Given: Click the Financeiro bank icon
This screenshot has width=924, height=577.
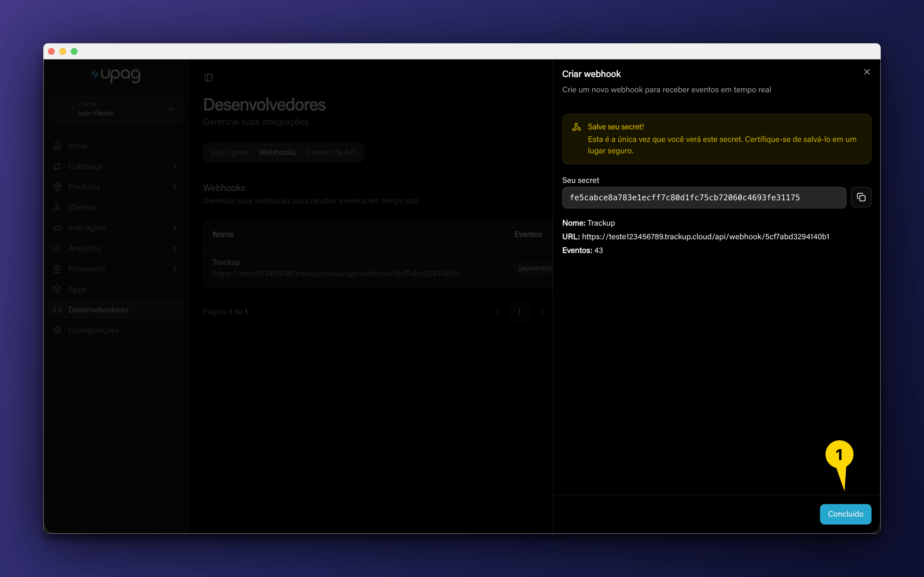Looking at the screenshot, I should pyautogui.click(x=57, y=269).
